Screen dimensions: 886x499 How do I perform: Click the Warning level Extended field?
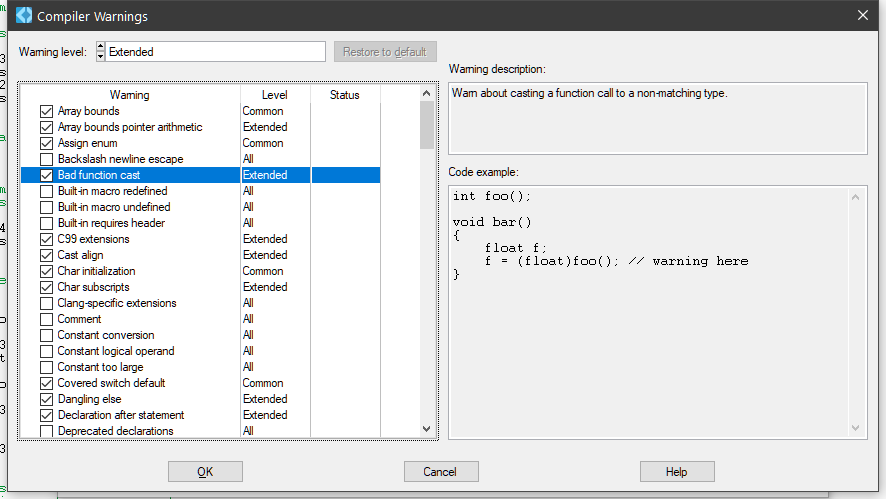click(215, 51)
